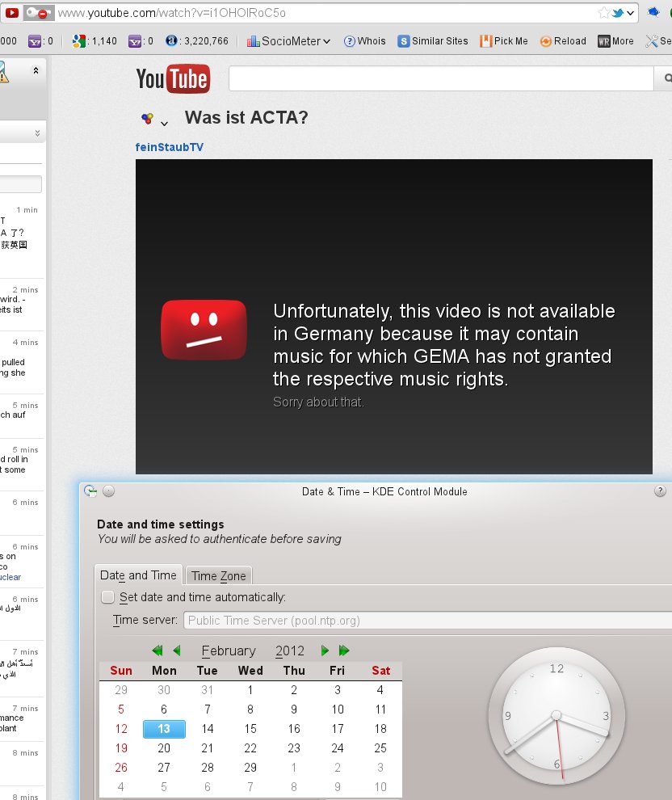This screenshot has height=800, width=672.
Task: Click the 'nuclear' link in the sidebar feed
Action: [x=10, y=578]
